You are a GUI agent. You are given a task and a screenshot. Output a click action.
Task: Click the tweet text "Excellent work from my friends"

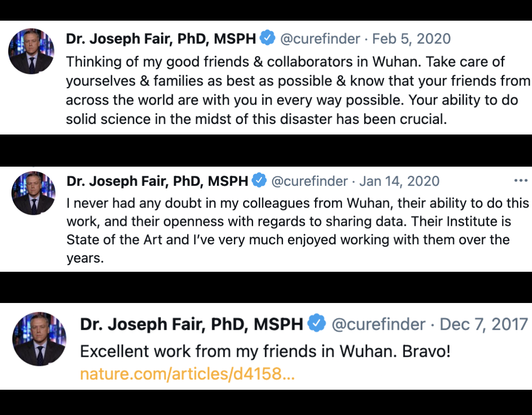(x=265, y=352)
